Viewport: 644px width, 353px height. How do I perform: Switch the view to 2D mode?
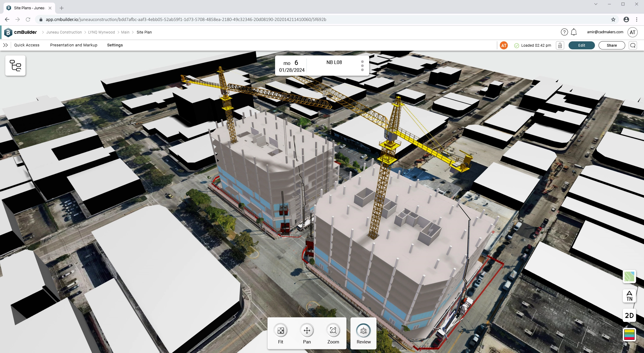629,316
